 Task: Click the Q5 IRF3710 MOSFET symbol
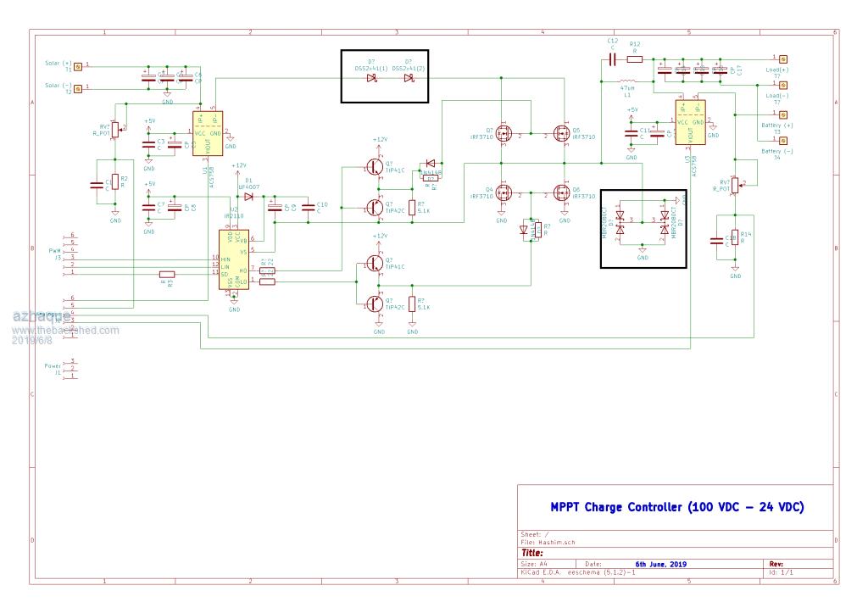[560, 135]
